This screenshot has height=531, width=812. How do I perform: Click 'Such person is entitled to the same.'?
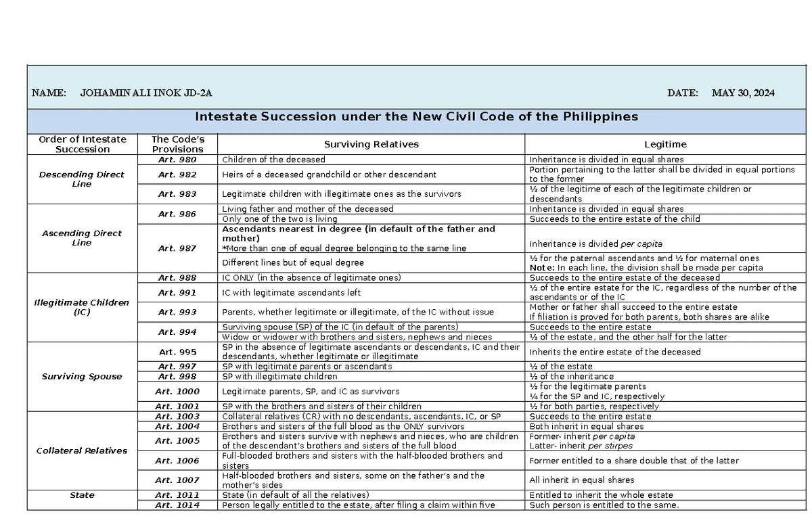(x=604, y=505)
